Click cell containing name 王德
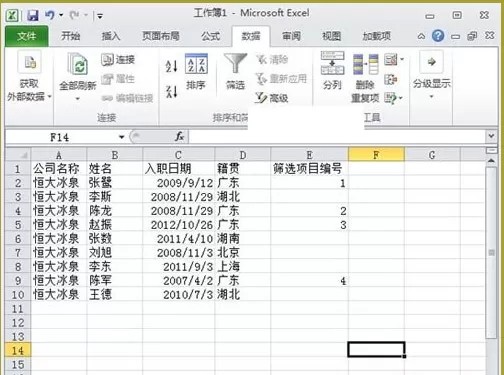The image size is (504, 375). tap(115, 294)
